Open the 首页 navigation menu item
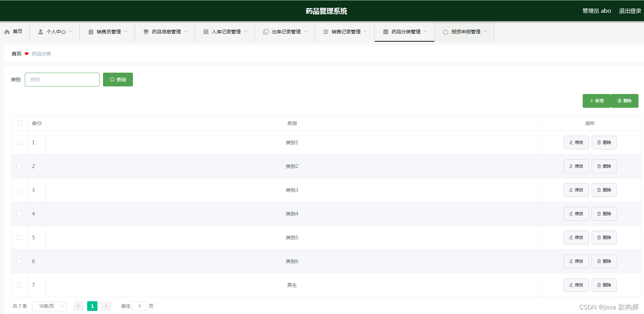Image resolution: width=644 pixels, height=314 pixels. tap(15, 32)
